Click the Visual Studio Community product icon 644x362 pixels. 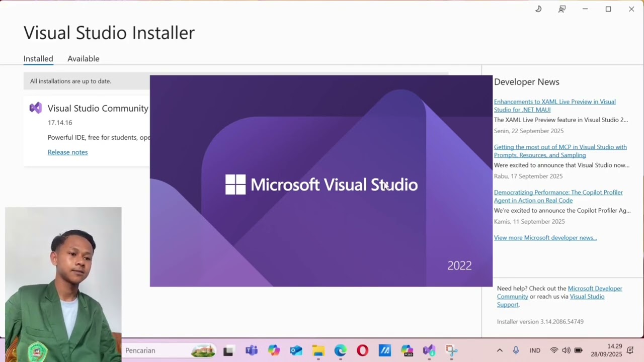(x=36, y=108)
